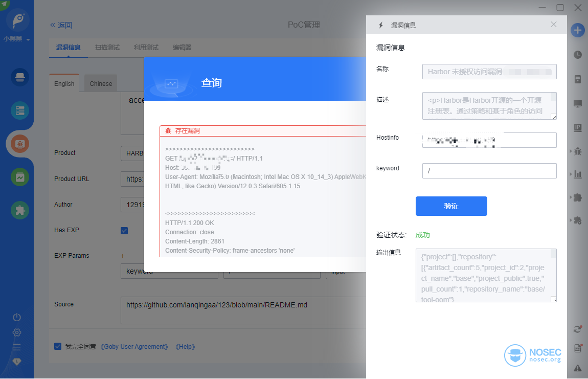Select the Vulnerability bug icon in left sidebar
The width and height of the screenshot is (588, 379).
coord(20,144)
